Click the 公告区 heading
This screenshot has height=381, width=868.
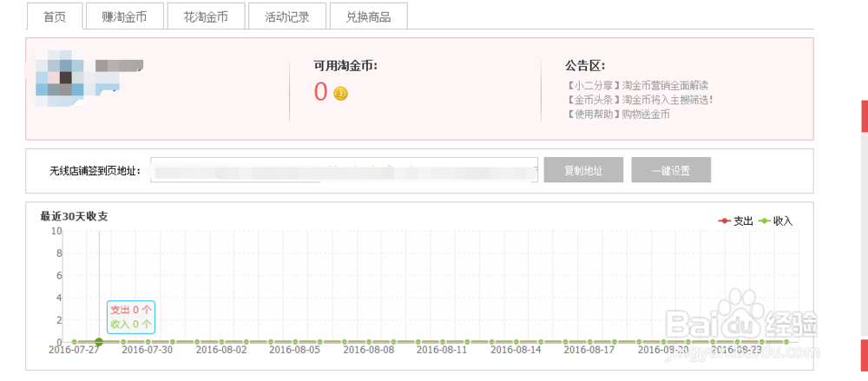pos(585,67)
